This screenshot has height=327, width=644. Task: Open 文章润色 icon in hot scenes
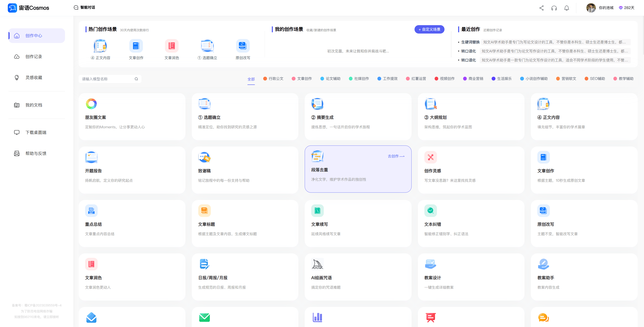[x=171, y=46]
